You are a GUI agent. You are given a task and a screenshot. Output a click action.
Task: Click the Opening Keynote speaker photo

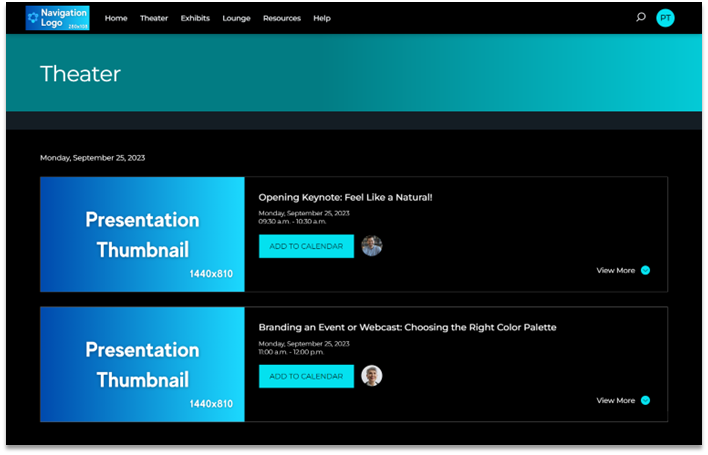click(x=372, y=246)
